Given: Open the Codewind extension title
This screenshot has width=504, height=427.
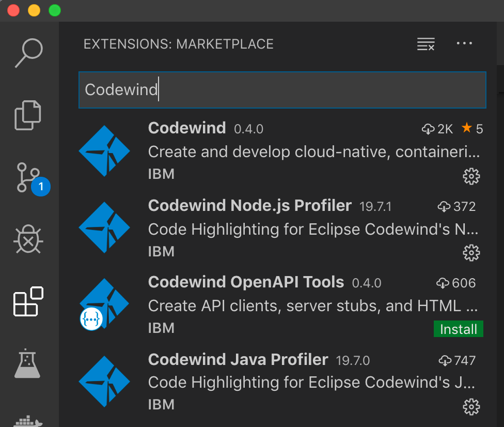Looking at the screenshot, I should (187, 128).
